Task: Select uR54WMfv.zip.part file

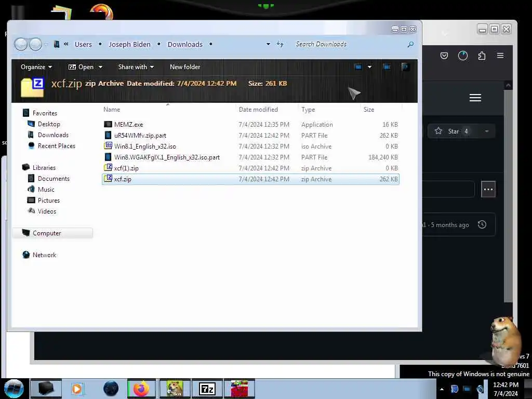Action: click(250, 136)
